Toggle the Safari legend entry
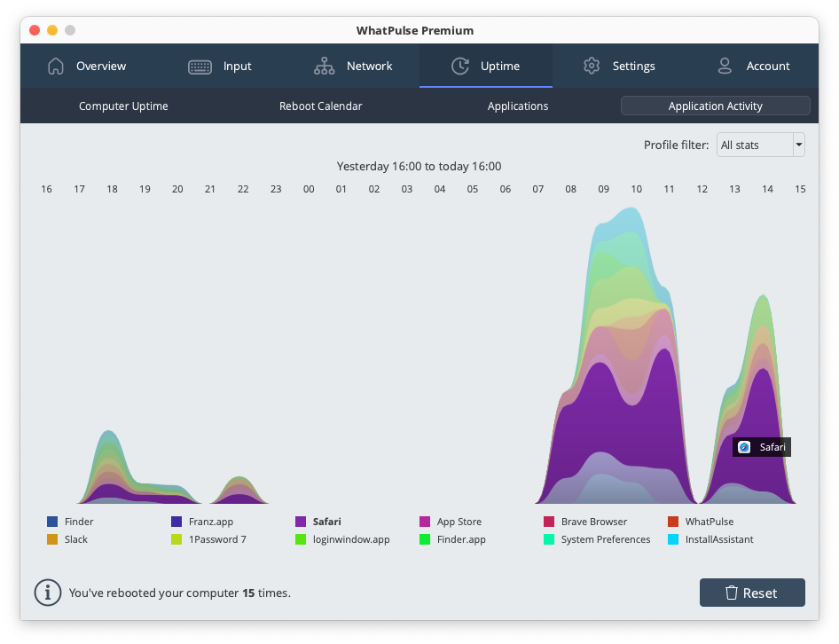This screenshot has width=839, height=644. coord(320,522)
